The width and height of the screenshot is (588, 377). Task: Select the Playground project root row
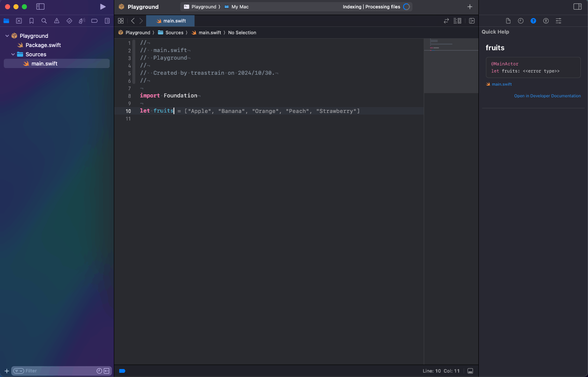(57, 36)
